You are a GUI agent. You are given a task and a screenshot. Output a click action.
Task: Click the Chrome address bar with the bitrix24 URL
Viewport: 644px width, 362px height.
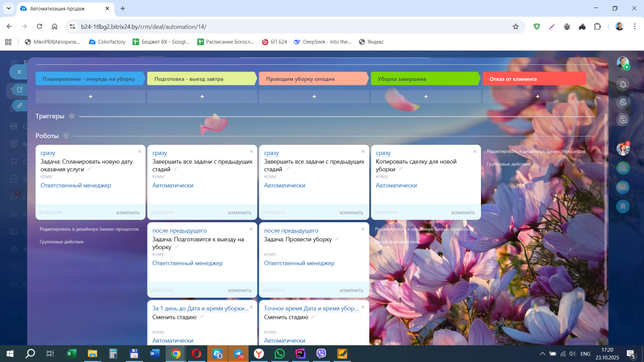tap(294, 27)
